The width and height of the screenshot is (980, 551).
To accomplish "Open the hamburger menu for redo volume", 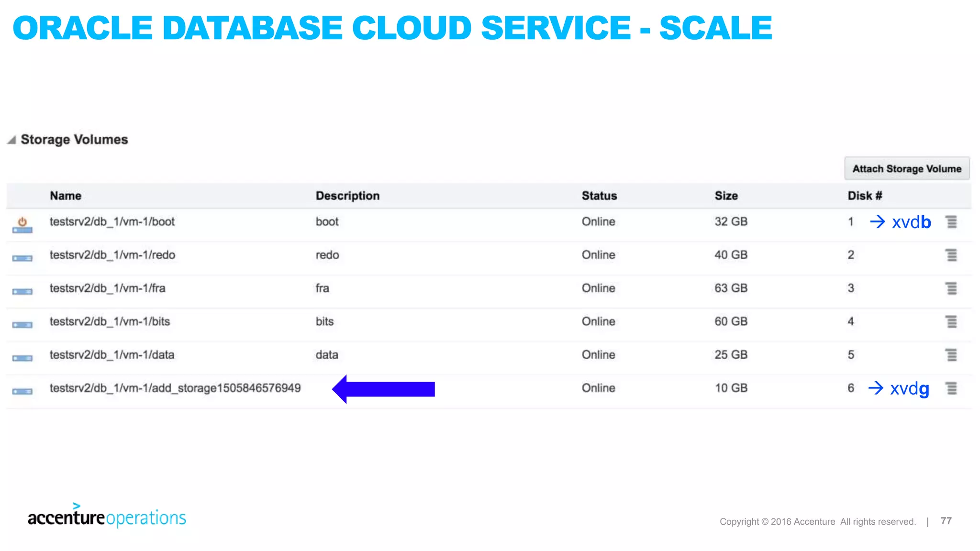I will click(x=951, y=255).
